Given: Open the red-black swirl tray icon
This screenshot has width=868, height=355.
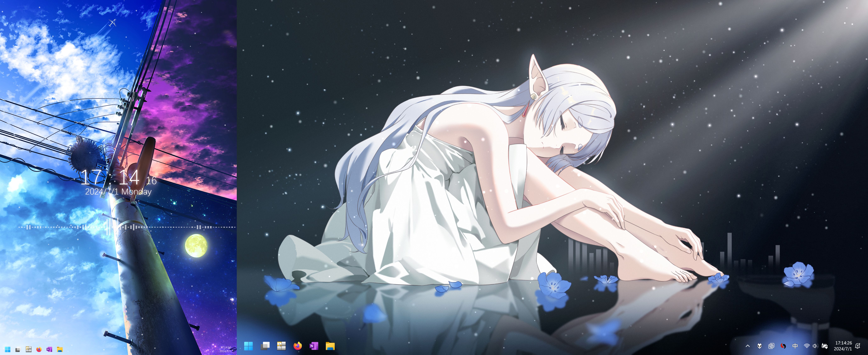Looking at the screenshot, I should coord(783,346).
